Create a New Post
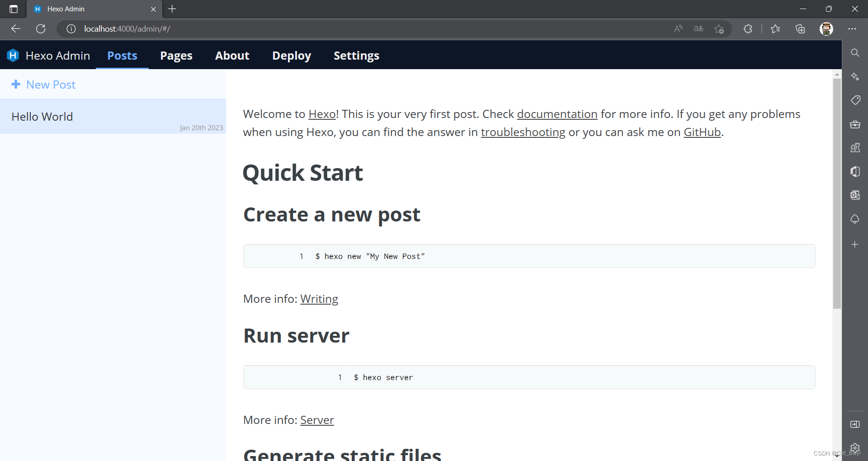This screenshot has height=461, width=868. tap(44, 85)
